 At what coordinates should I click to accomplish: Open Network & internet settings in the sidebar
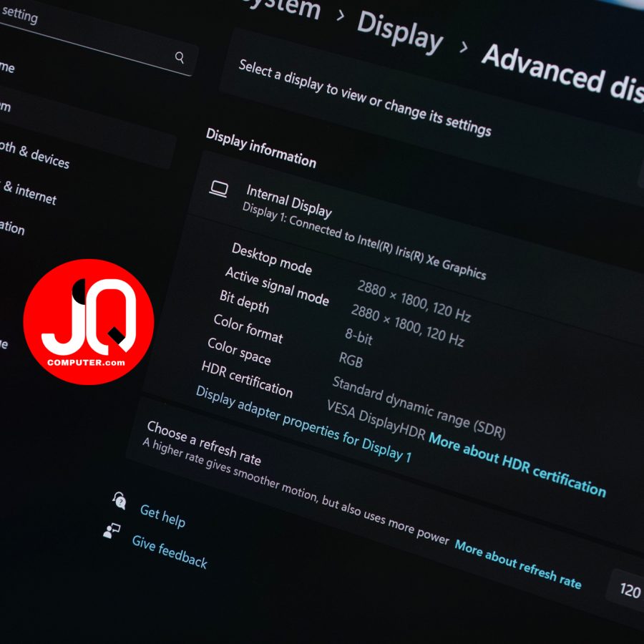click(x=28, y=192)
